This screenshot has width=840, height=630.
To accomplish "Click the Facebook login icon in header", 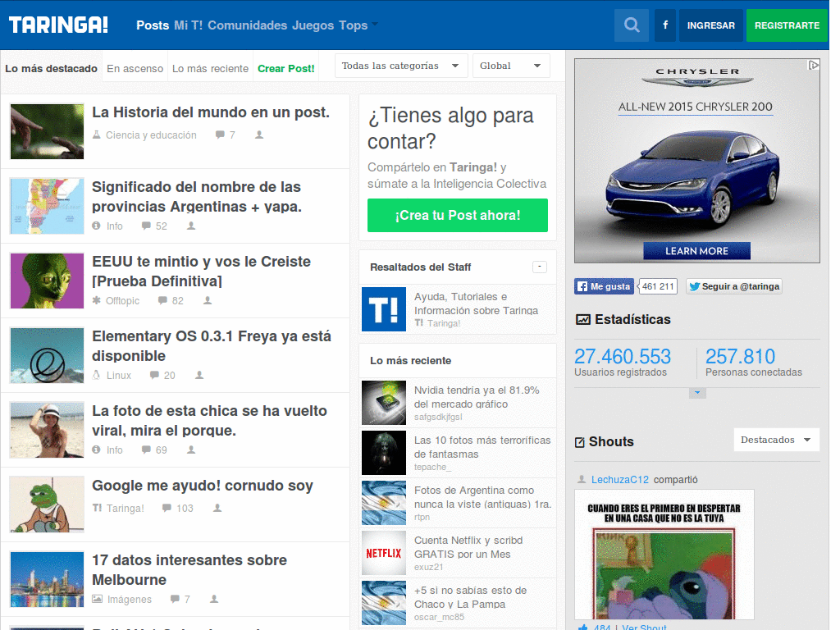I will (x=665, y=25).
